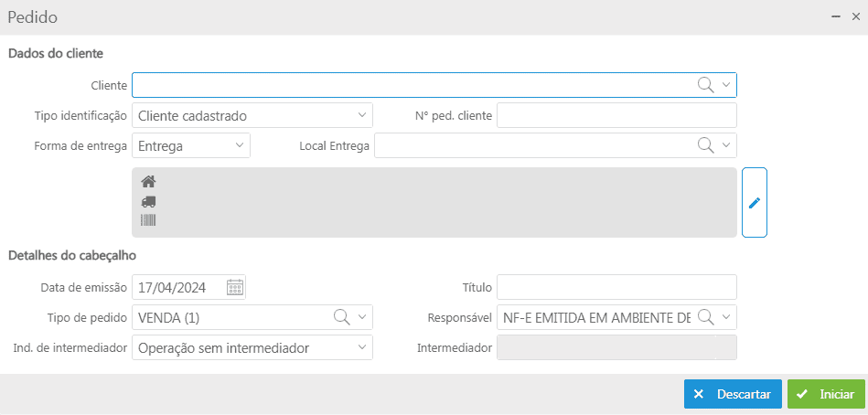Open the Ind. de intermediador dropdown
The width and height of the screenshot is (868, 415).
(361, 347)
